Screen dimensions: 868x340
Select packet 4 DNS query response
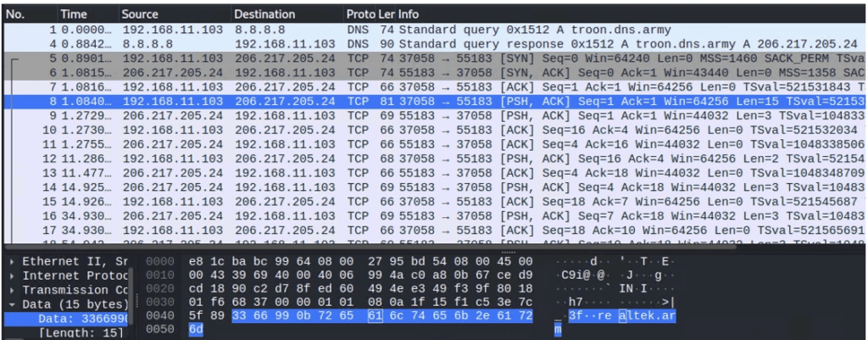(424, 42)
